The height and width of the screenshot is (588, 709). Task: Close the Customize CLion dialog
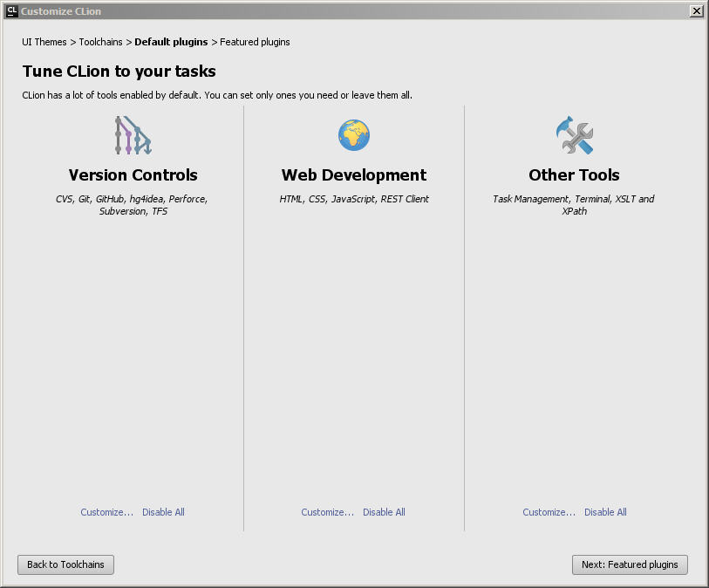696,10
